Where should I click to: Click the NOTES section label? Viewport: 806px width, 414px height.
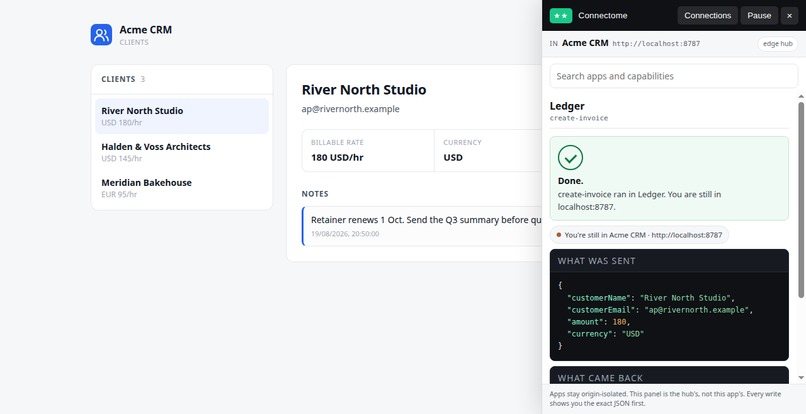coord(315,194)
